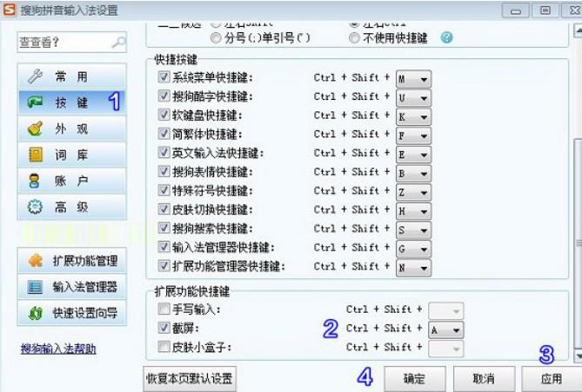The height and width of the screenshot is (392, 582).
Task: Open the S key dropdown for 搜狗搜索
Action: 413,230
